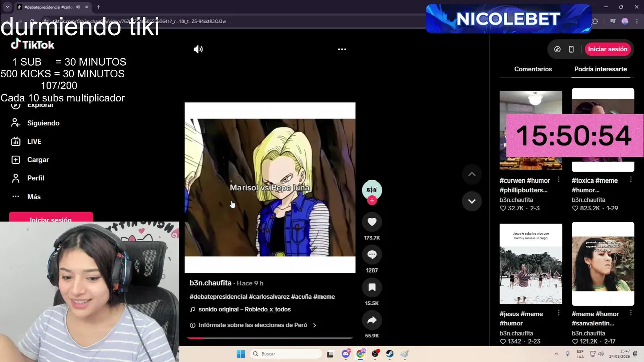Viewport: 644px width, 362px height.
Task: Click the phone app icon in header
Action: point(571,49)
